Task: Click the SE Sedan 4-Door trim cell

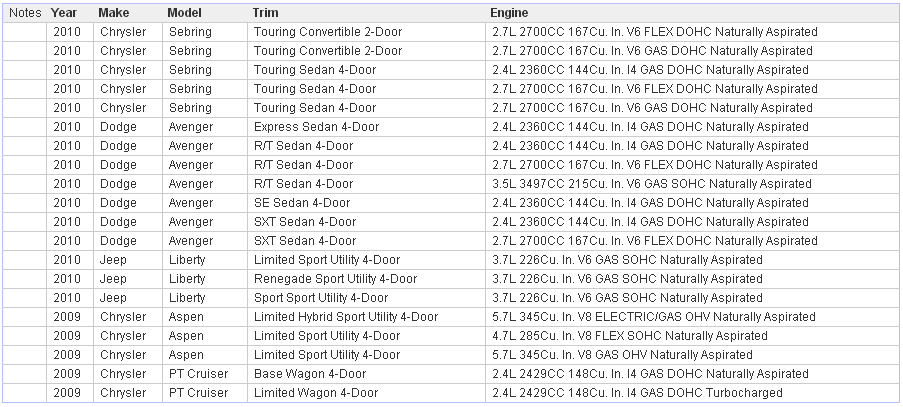Action: tap(302, 203)
